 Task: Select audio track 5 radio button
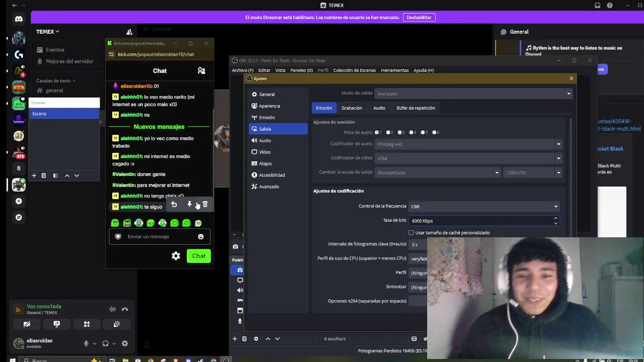pos(423,133)
